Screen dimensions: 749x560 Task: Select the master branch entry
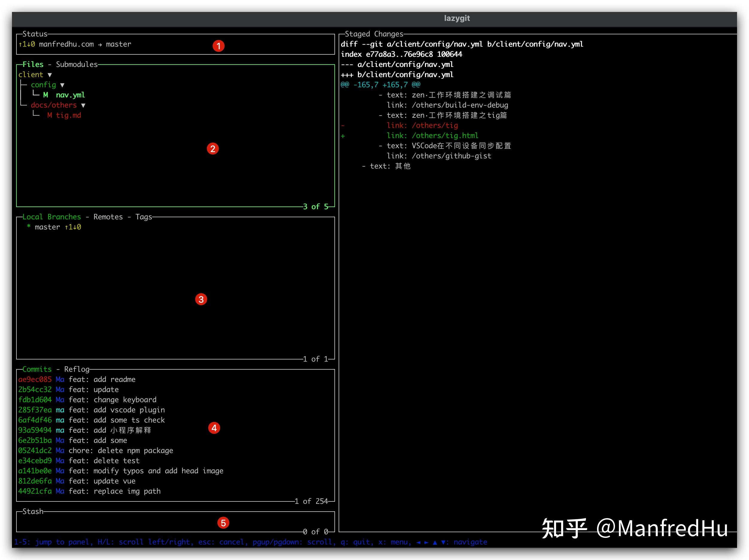[x=47, y=227]
